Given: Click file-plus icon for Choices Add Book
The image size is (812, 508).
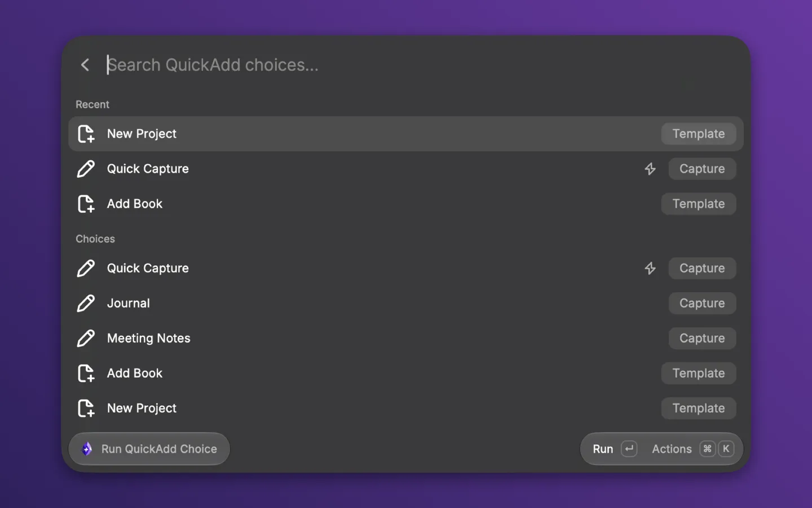Looking at the screenshot, I should 86,373.
